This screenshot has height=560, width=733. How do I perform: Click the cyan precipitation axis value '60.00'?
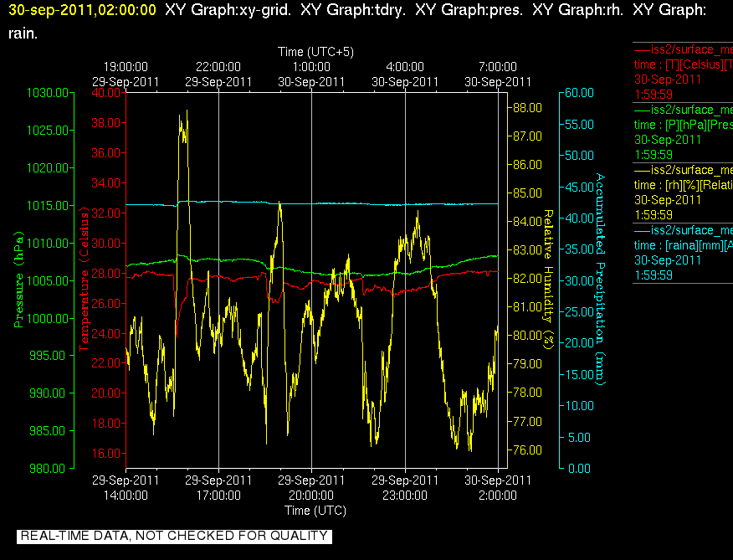[579, 93]
